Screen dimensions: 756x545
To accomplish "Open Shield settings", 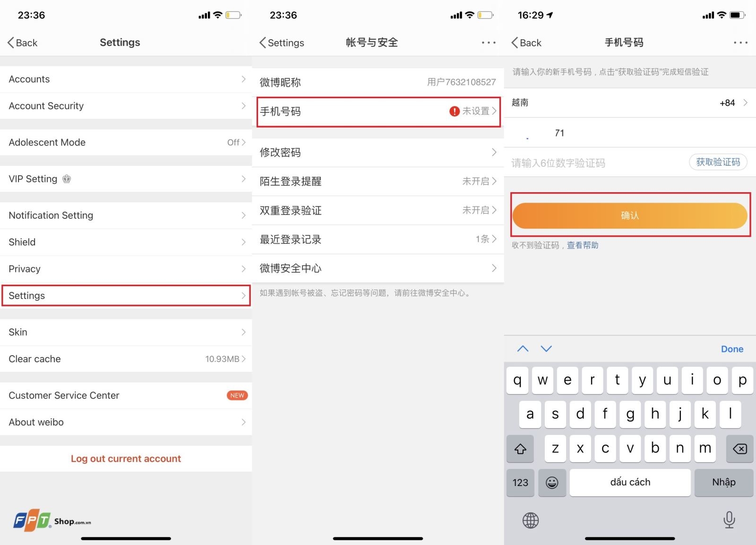I will click(x=126, y=242).
